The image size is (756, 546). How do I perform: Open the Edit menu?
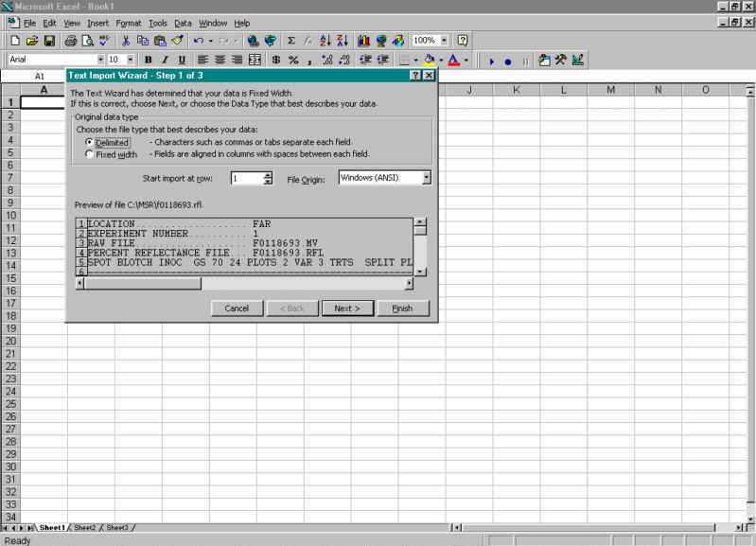(x=49, y=23)
